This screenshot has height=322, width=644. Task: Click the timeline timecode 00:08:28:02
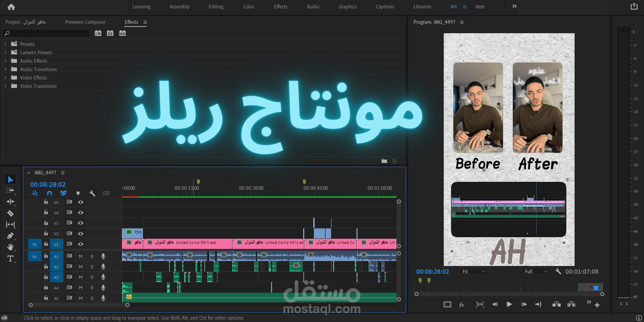pos(48,184)
